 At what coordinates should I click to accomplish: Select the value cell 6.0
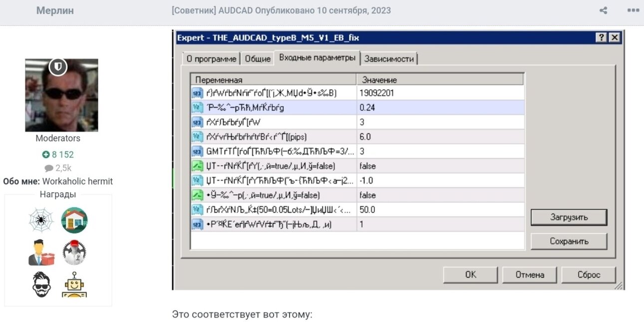point(440,136)
